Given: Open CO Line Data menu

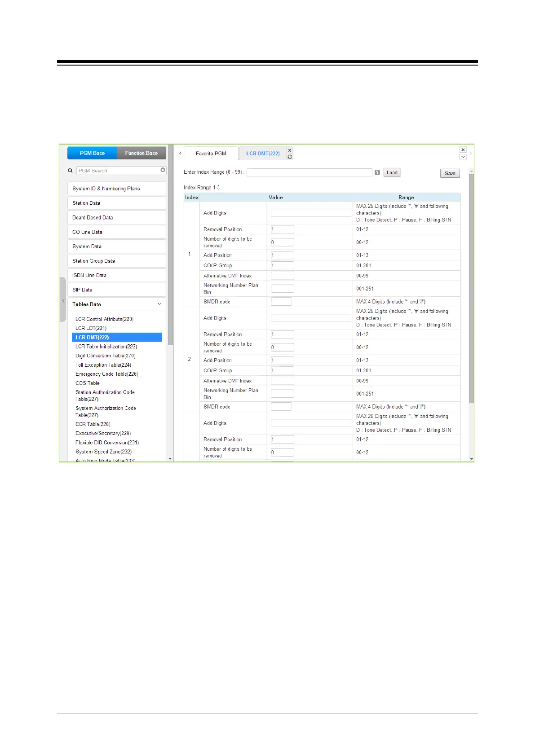Looking at the screenshot, I should click(117, 232).
